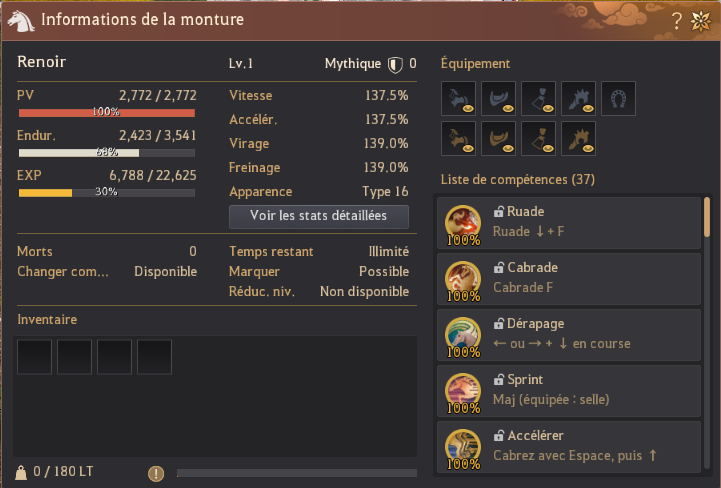Click the Ruade skill icon
This screenshot has width=721, height=488.
[x=463, y=224]
